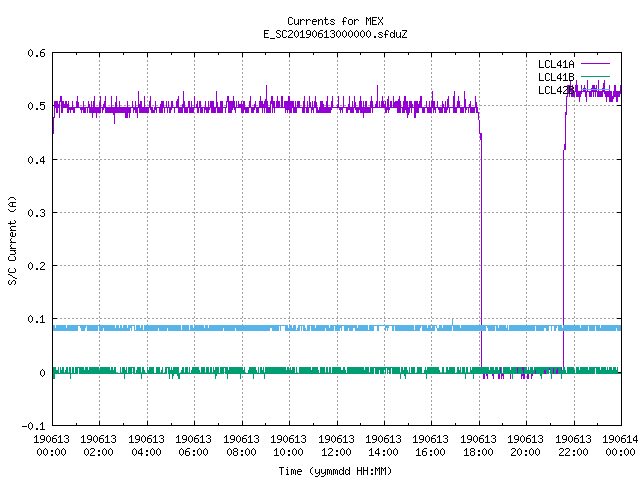The image size is (640, 480).
Task: Click the x-axis tick '190613 02:00'
Action: click(98, 446)
